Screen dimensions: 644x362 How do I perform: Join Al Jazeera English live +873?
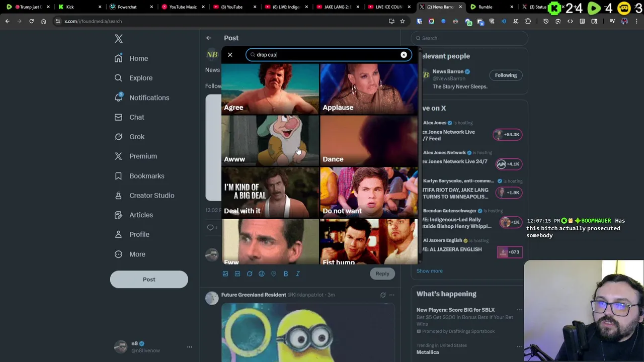509,252
